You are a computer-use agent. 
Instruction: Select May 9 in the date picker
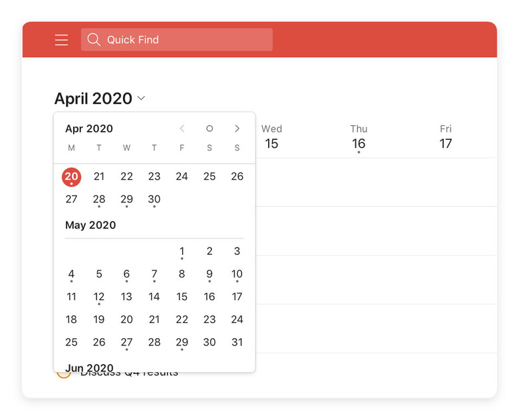(x=210, y=274)
